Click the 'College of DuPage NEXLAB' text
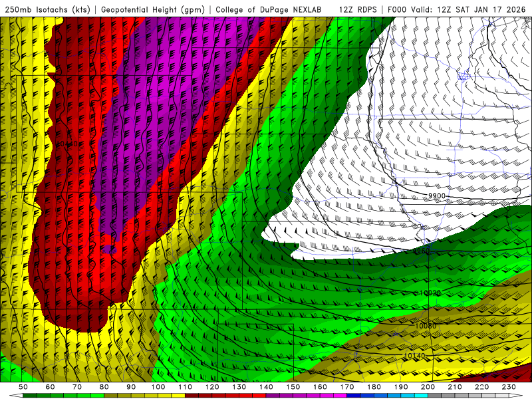Screen dimensions: 532x399 (268, 9)
